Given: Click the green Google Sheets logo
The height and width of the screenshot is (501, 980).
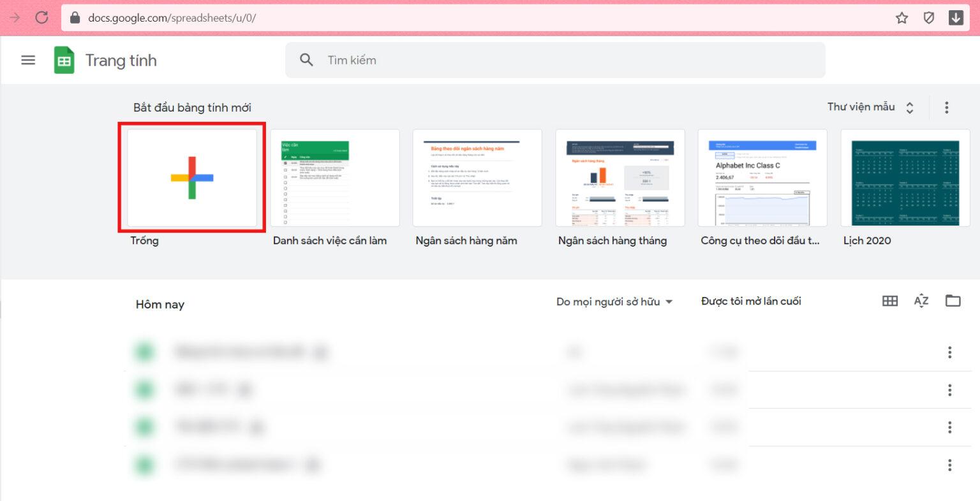Looking at the screenshot, I should (x=64, y=61).
